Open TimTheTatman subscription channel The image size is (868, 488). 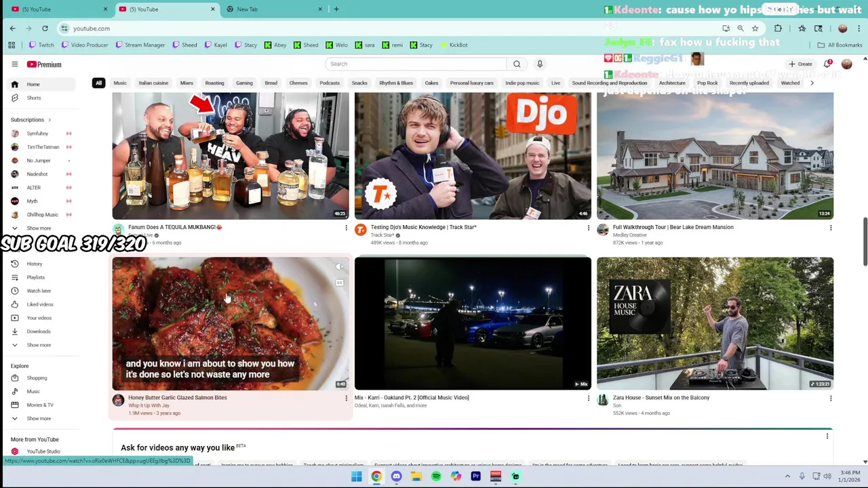tap(41, 147)
